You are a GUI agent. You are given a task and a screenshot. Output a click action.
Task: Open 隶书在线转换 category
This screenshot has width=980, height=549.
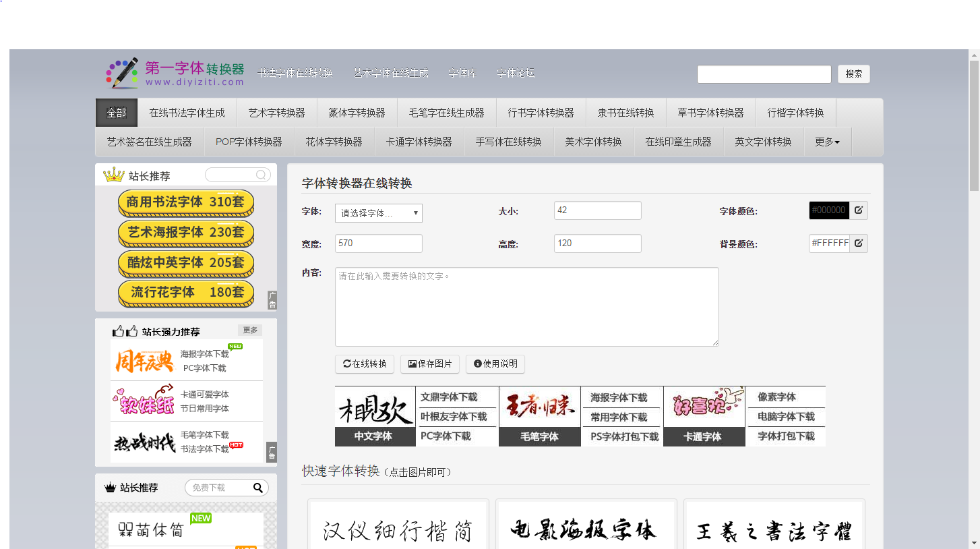point(626,113)
